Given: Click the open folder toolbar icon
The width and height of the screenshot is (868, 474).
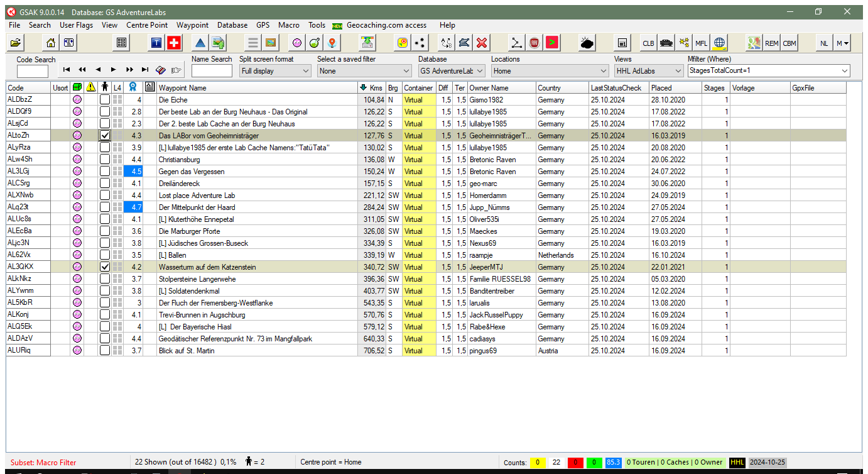Looking at the screenshot, I should click(16, 43).
